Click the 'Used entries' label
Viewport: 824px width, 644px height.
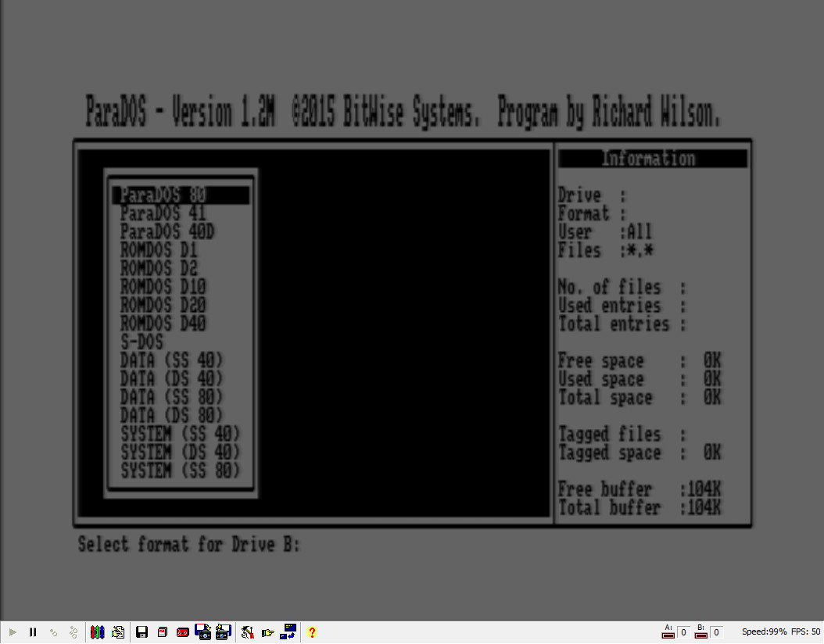pyautogui.click(x=609, y=305)
